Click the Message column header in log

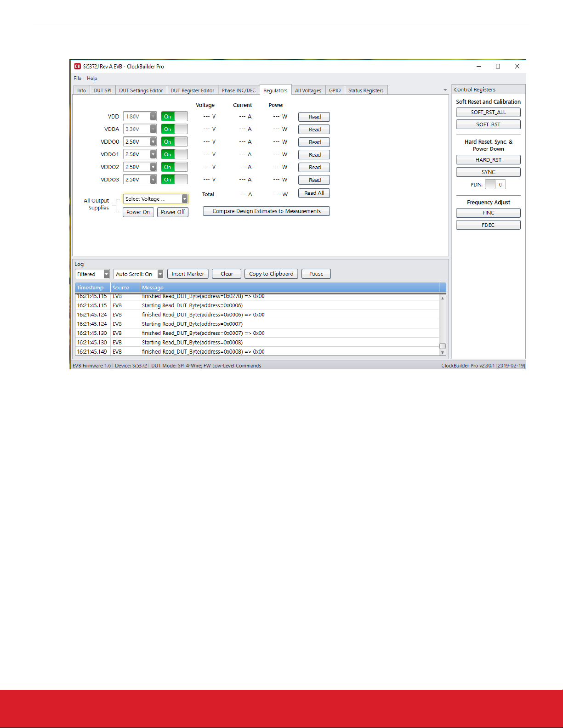click(x=290, y=288)
